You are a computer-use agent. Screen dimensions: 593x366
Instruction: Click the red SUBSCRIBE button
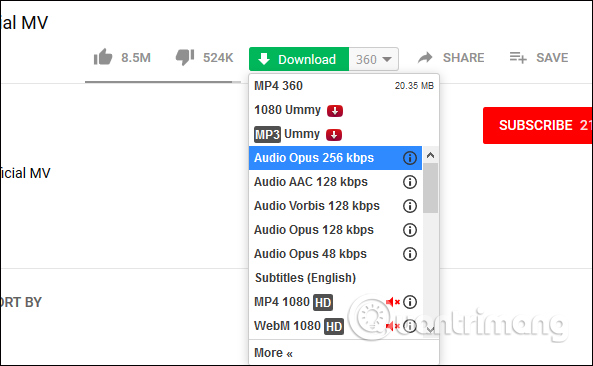coord(538,125)
